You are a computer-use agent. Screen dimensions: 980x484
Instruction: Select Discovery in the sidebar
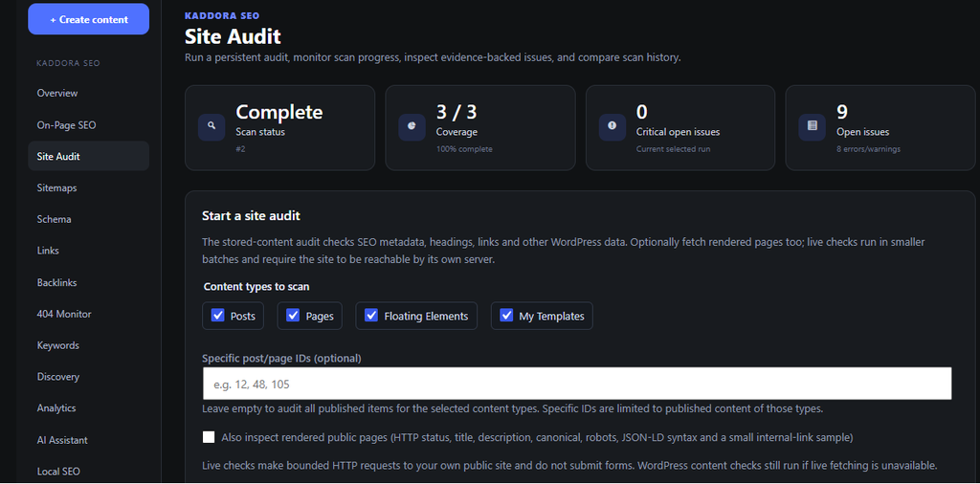coord(89,377)
